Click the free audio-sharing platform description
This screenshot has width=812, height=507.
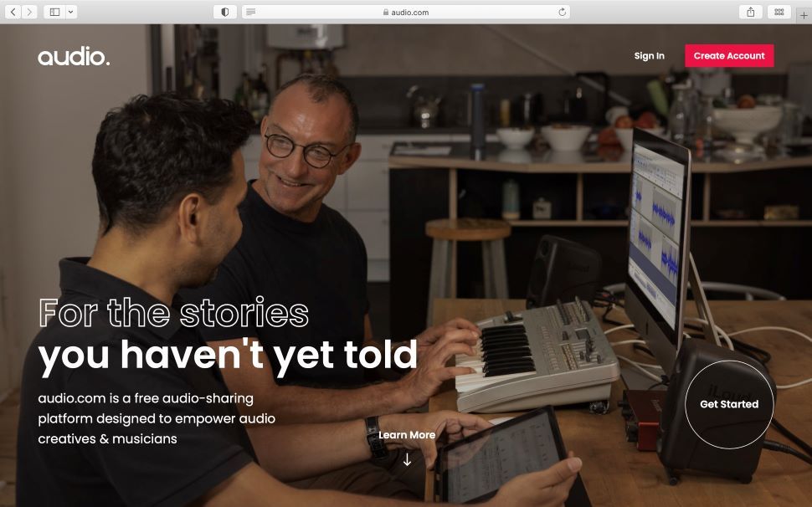[157, 418]
